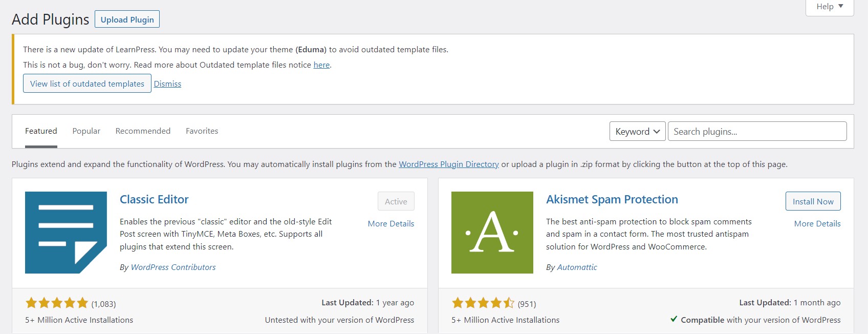Click 'Last Updated: 1 year ago' text
This screenshot has width=868, height=334.
click(368, 303)
